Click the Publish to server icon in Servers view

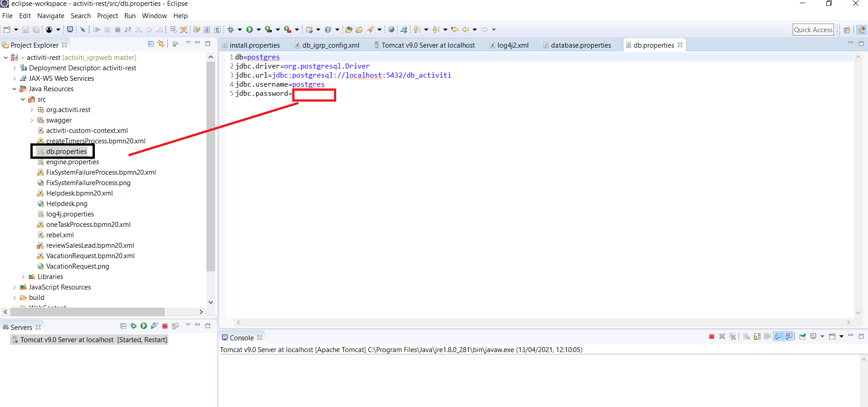click(x=176, y=326)
